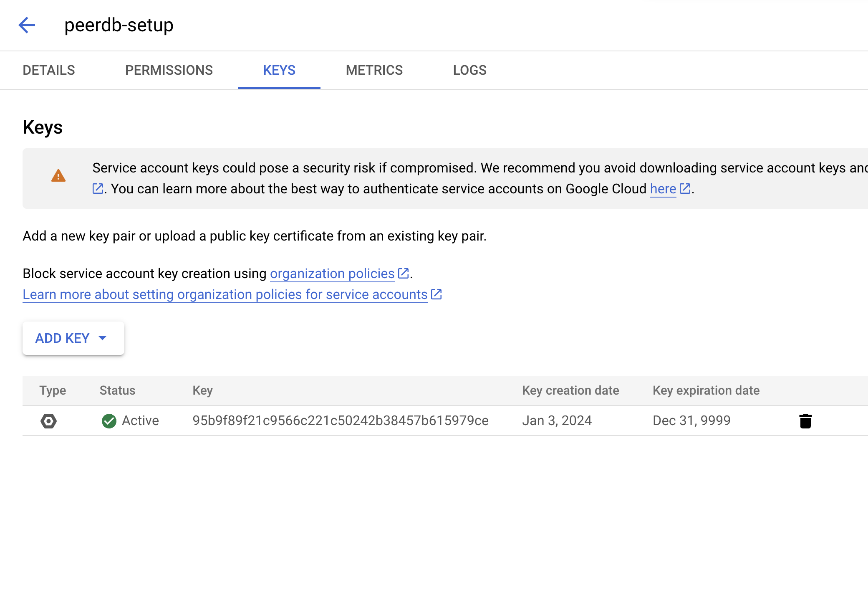Open the DETAILS tab

49,70
